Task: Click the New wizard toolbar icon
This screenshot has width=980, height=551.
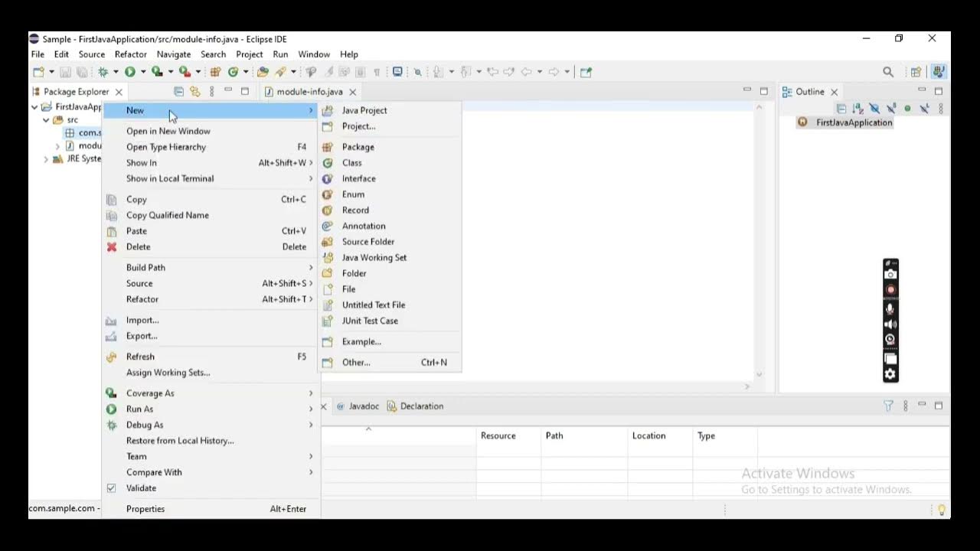Action: (x=38, y=72)
